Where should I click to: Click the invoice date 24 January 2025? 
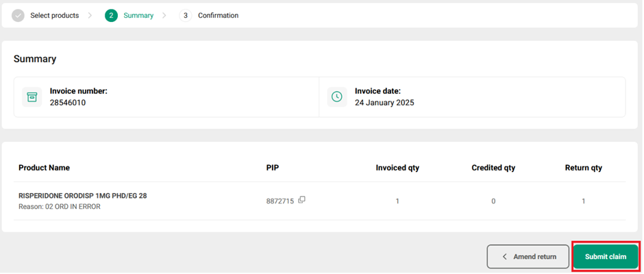[384, 103]
